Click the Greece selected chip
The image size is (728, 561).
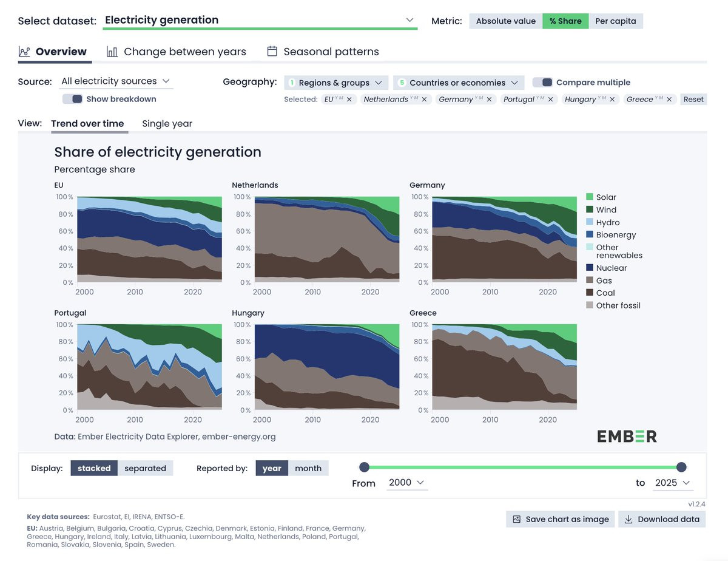(650, 100)
